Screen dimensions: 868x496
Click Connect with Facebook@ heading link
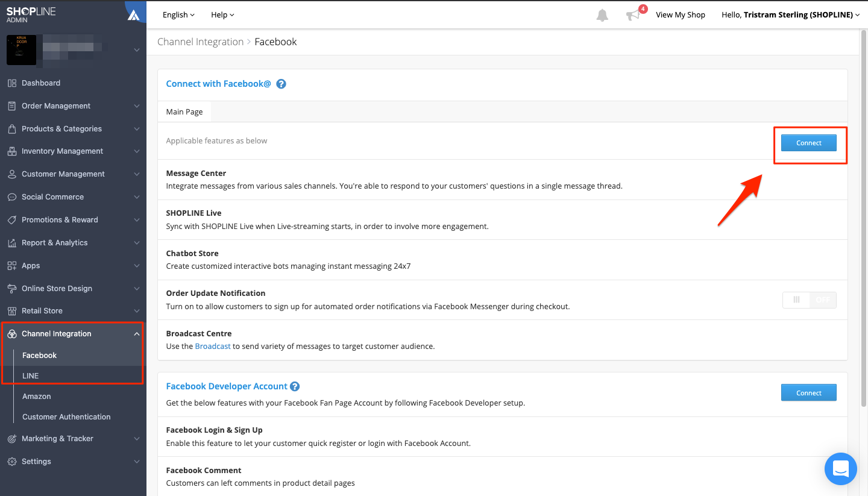tap(219, 84)
